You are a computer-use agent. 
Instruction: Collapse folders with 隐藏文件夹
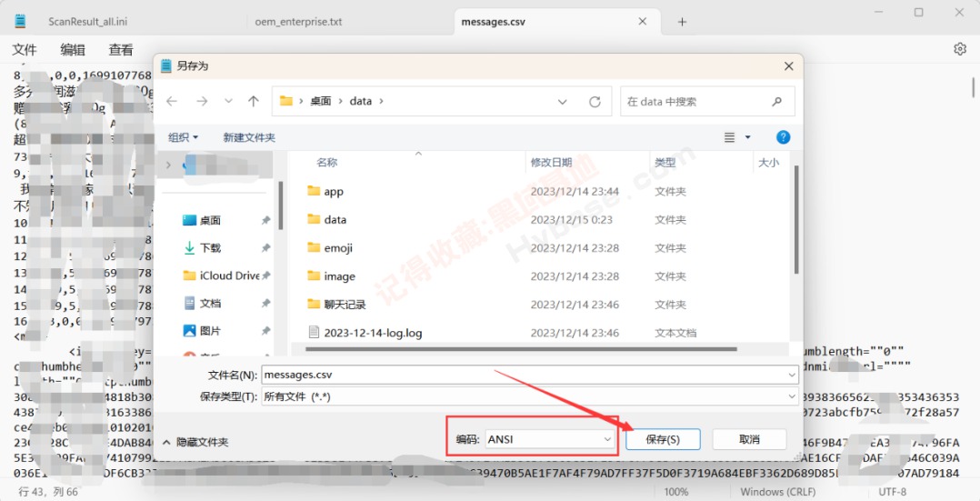(195, 442)
